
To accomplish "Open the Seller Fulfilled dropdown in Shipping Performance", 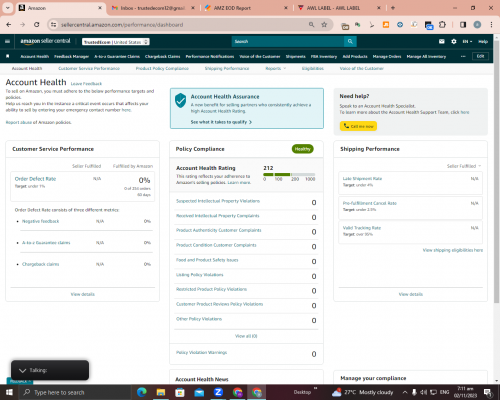I will pos(464,166).
